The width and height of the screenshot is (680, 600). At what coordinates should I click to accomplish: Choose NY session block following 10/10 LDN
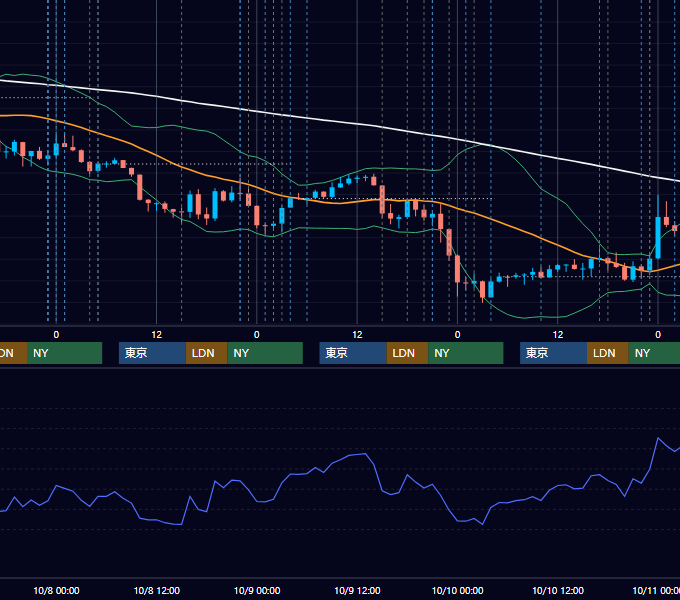point(654,353)
